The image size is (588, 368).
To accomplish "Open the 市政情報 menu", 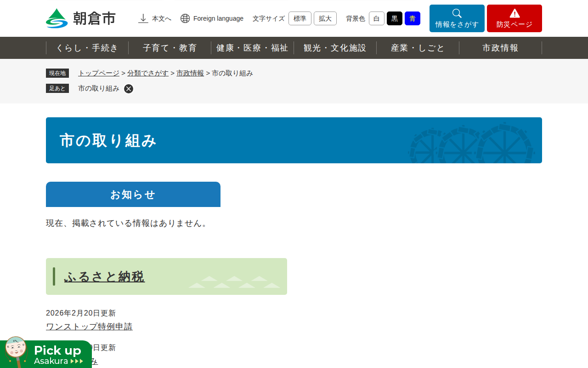I will click(501, 48).
